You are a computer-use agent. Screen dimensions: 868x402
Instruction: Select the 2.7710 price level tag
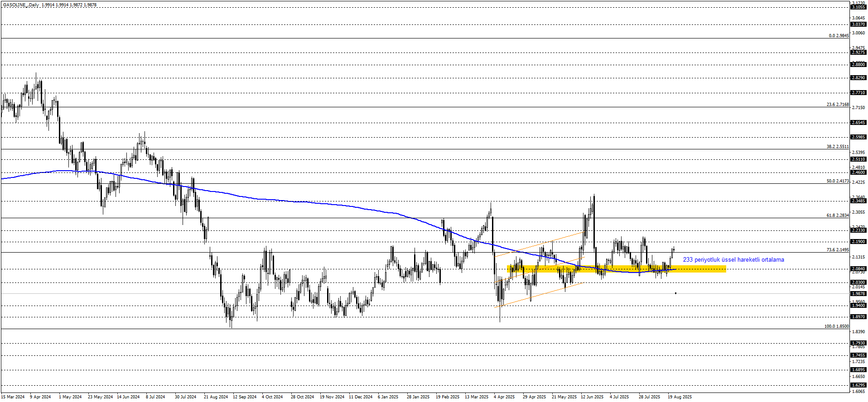(x=858, y=93)
